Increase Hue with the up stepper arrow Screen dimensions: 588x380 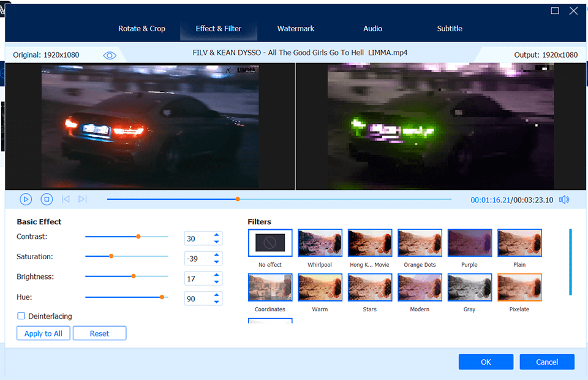coord(216,295)
